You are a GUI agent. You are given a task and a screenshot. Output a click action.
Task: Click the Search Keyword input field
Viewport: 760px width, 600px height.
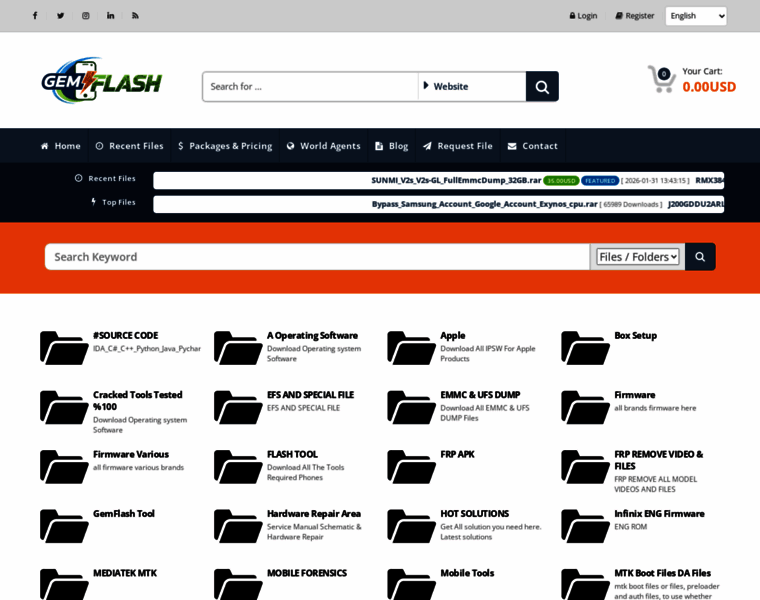point(317,257)
